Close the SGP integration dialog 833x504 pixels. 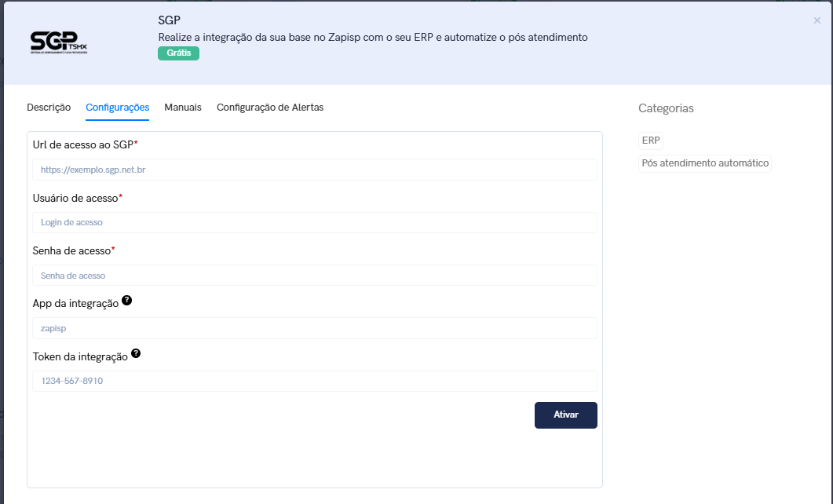point(817,20)
